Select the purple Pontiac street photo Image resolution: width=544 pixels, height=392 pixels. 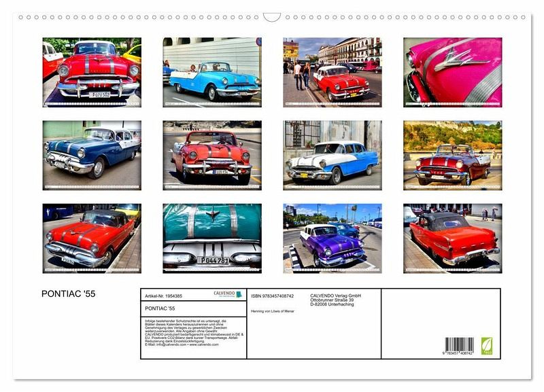(333, 238)
